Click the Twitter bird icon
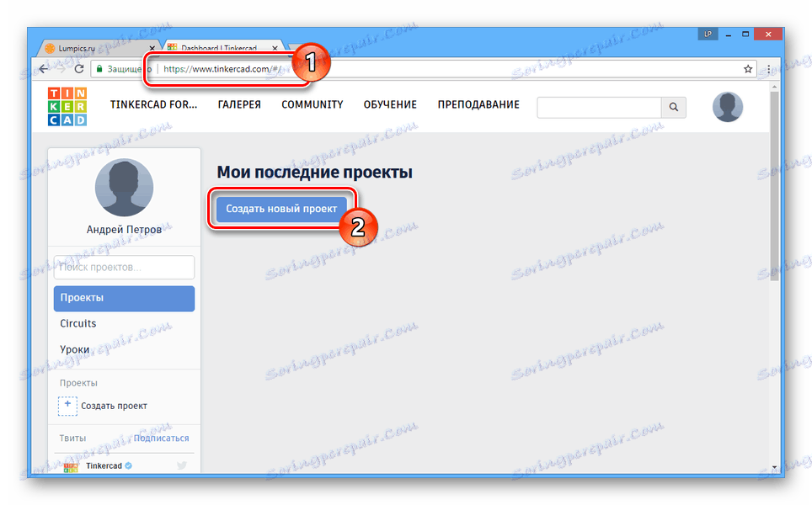The width and height of the screenshot is (812, 505). coord(181,465)
